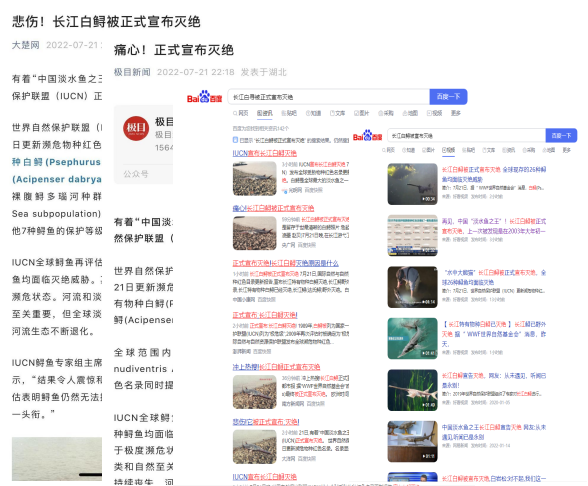Open video title 再见,中国淡水鱼之王

(494, 226)
